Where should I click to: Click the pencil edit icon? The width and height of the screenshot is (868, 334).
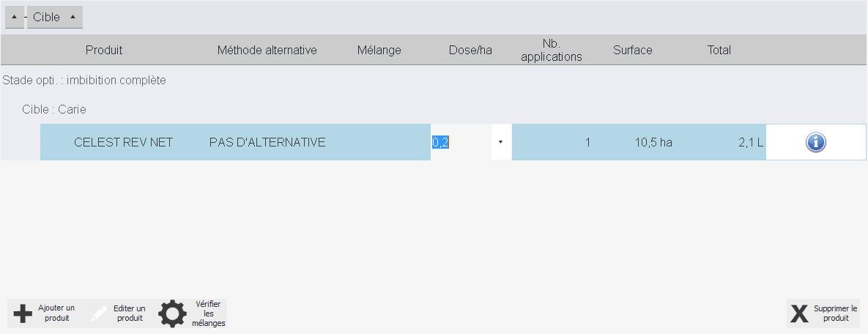[x=98, y=313]
